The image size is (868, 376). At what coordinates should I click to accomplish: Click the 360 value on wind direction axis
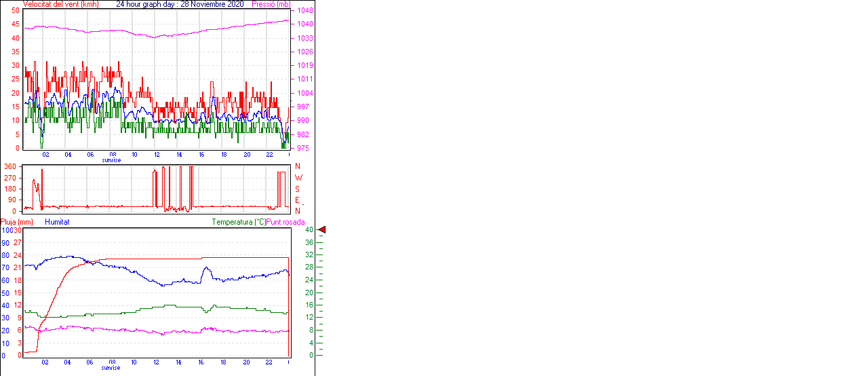10,166
